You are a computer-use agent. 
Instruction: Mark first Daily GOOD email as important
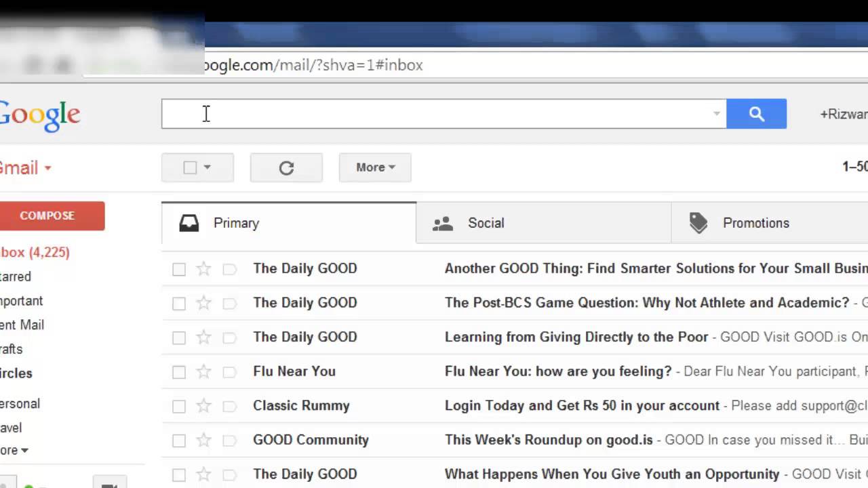[229, 269]
